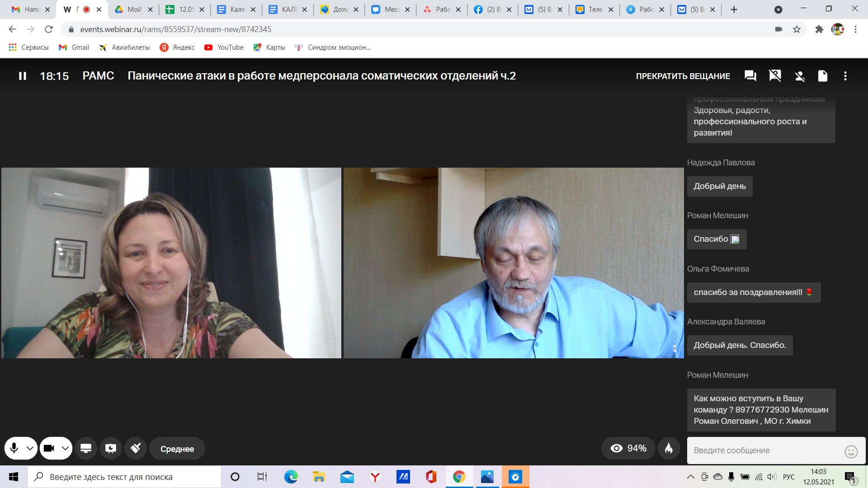Toggle the microphone on or off
The image size is (868, 488).
pos(14,448)
